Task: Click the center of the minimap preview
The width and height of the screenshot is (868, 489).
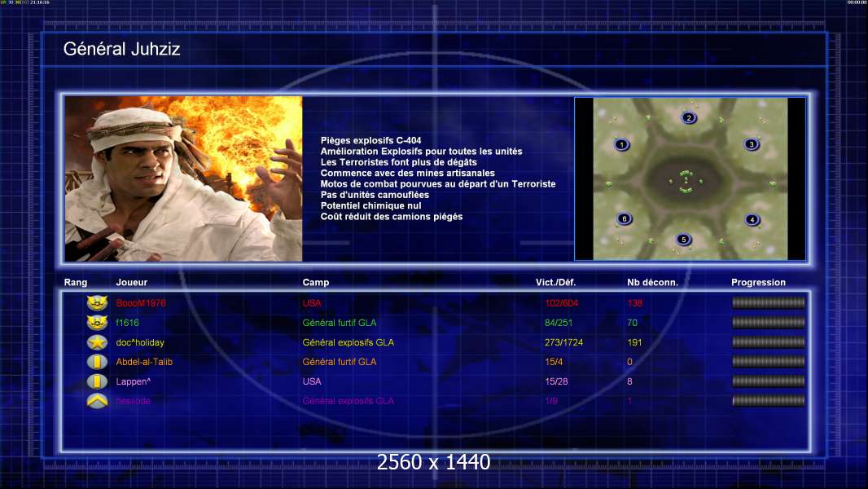Action: click(690, 178)
